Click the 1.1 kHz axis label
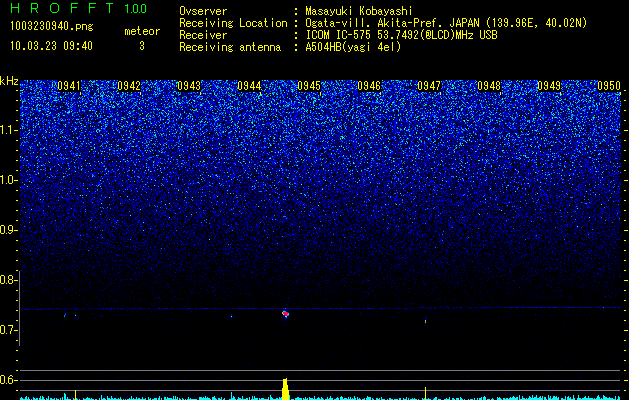This screenshot has height=400, width=629. click(x=8, y=130)
